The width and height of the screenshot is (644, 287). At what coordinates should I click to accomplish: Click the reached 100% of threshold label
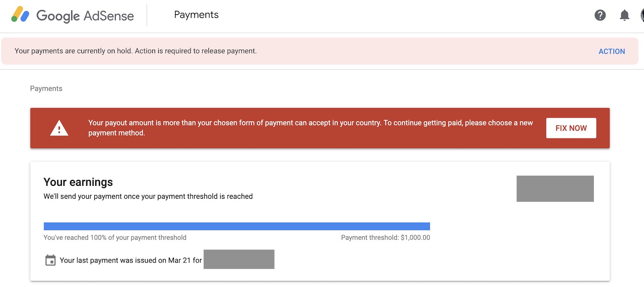115,238
